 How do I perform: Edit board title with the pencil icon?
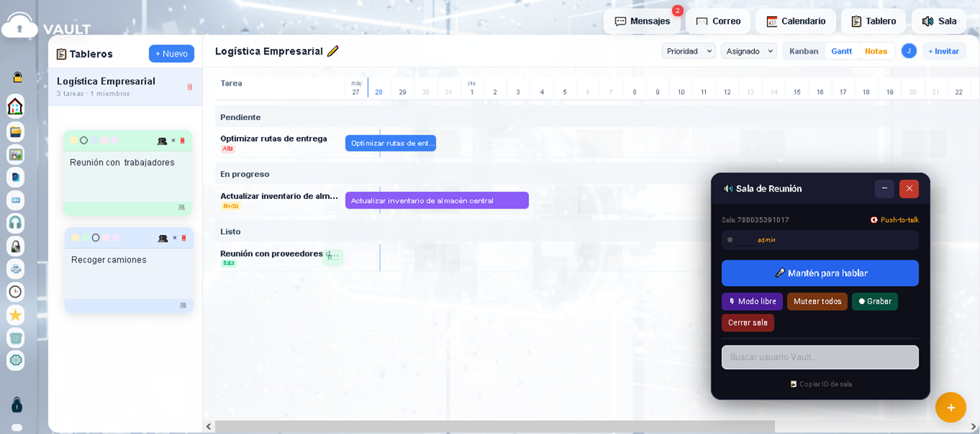click(x=332, y=51)
